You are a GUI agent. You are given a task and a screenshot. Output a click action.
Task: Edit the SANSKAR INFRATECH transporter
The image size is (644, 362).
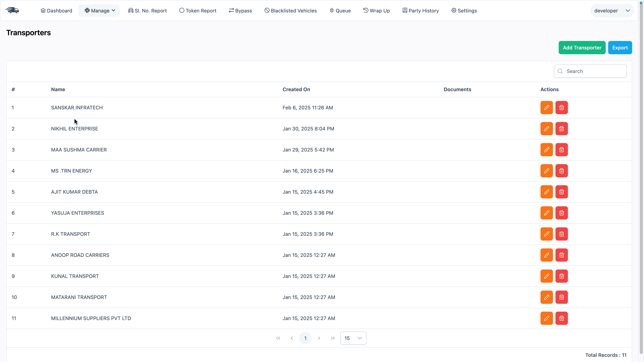coord(546,107)
